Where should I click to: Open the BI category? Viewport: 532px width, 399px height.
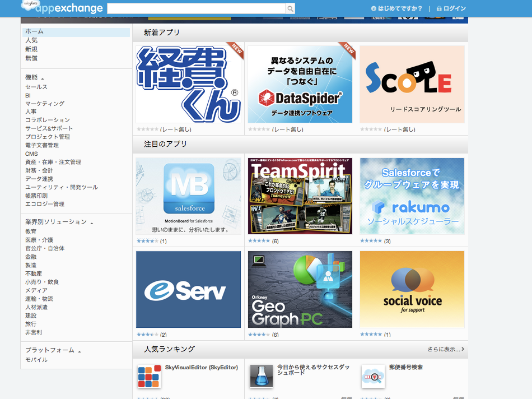coord(28,95)
